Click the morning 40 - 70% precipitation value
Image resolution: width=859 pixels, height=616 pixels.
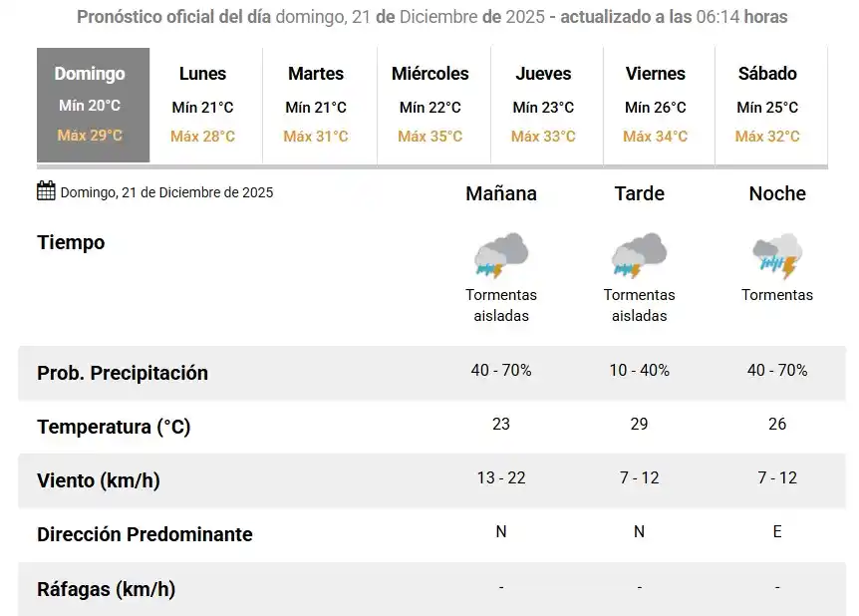(500, 371)
